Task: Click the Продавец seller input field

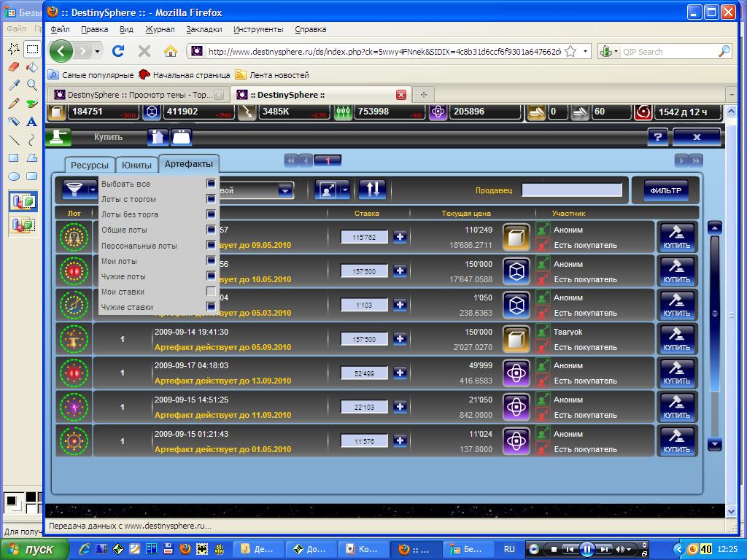Action: click(572, 190)
